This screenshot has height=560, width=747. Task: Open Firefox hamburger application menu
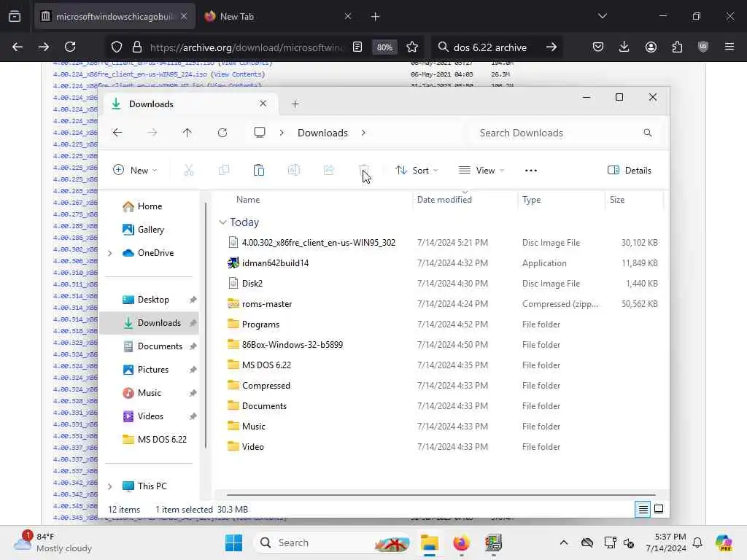point(729,47)
